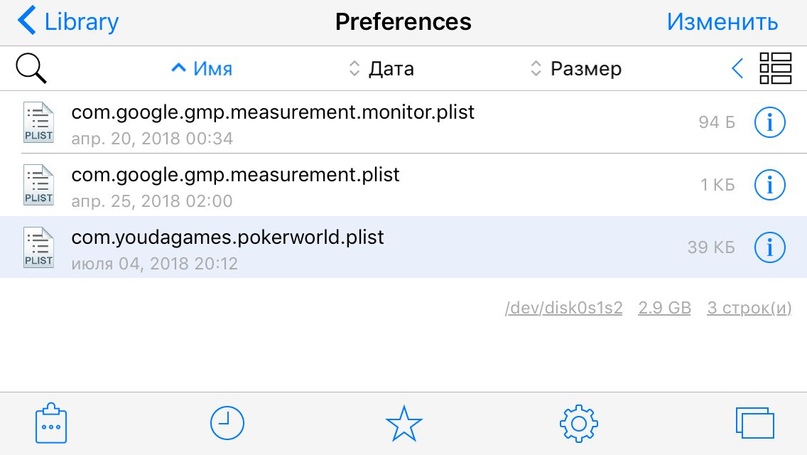Sort files by Имя column

click(x=202, y=69)
